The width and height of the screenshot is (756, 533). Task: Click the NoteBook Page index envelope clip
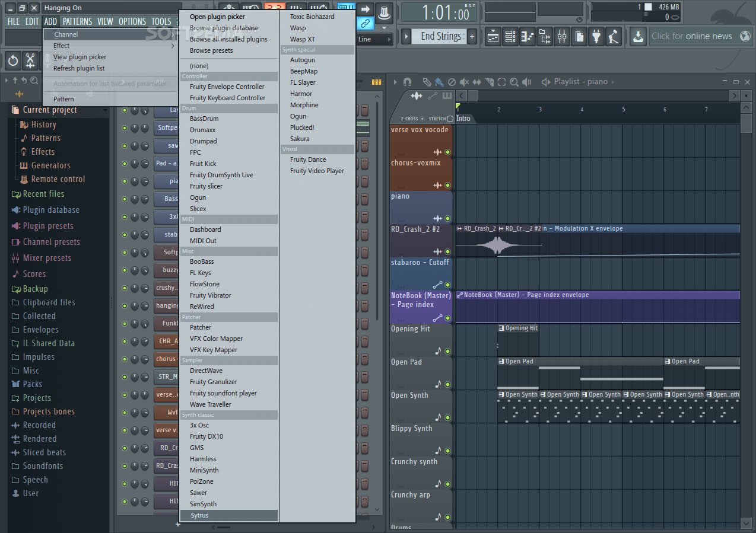[598, 307]
